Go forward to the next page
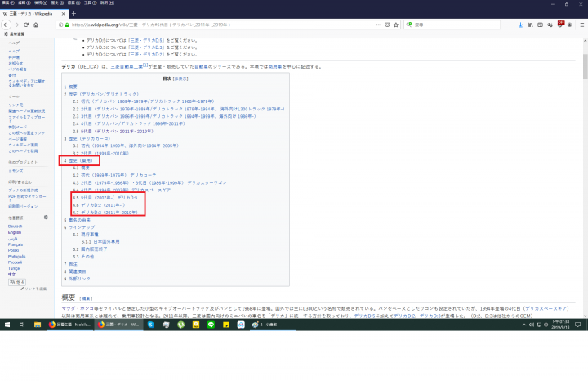 coord(16,25)
